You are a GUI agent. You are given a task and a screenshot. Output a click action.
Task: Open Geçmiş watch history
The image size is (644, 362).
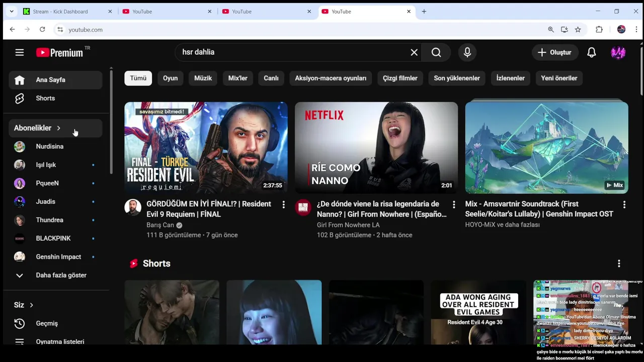click(x=55, y=323)
